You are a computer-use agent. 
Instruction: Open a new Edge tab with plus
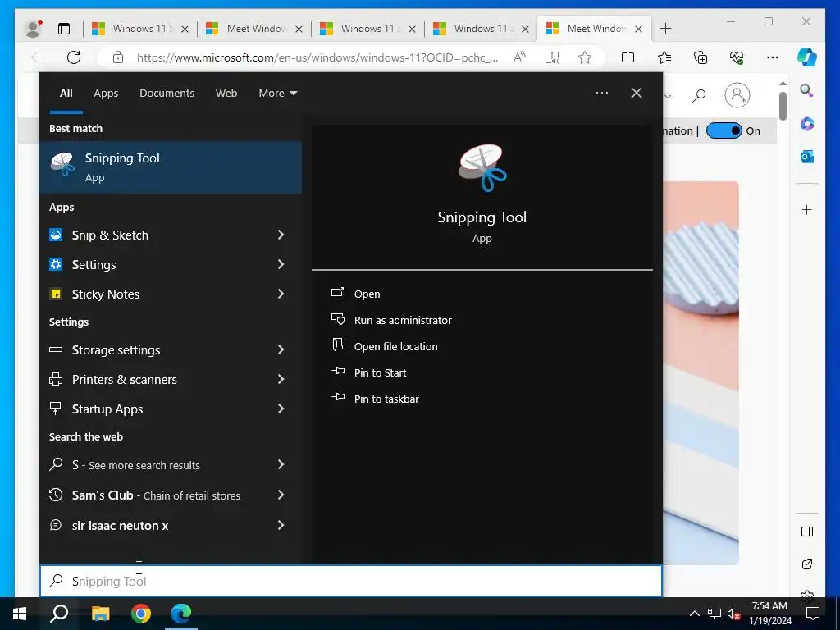pyautogui.click(x=665, y=29)
